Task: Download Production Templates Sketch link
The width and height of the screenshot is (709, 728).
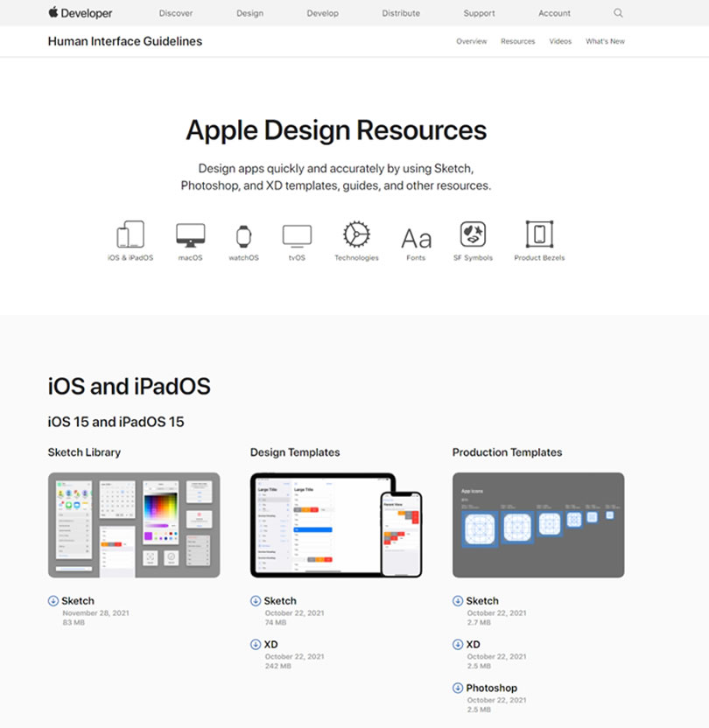Action: point(482,601)
